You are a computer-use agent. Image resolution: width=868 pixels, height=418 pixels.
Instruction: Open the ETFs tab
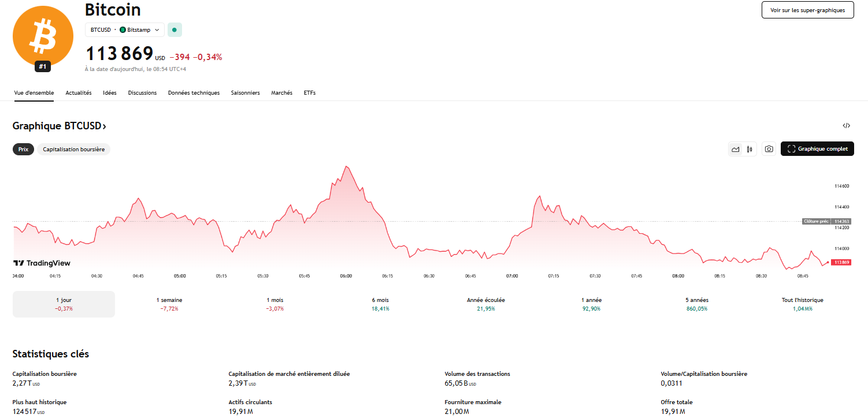(x=310, y=92)
